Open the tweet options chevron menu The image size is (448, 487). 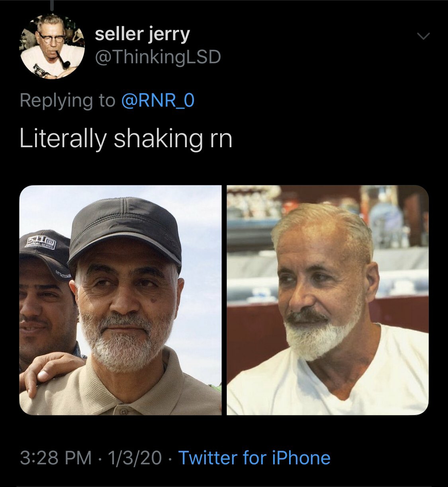423,37
